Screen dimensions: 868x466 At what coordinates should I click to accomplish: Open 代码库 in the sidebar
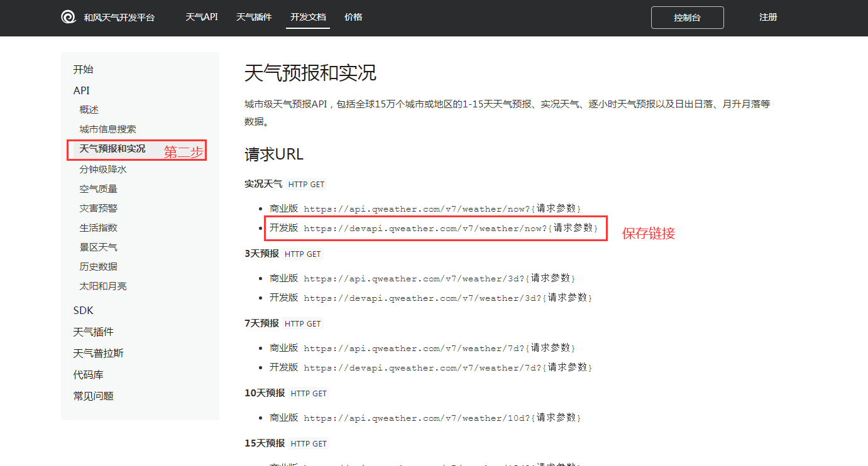tap(88, 374)
